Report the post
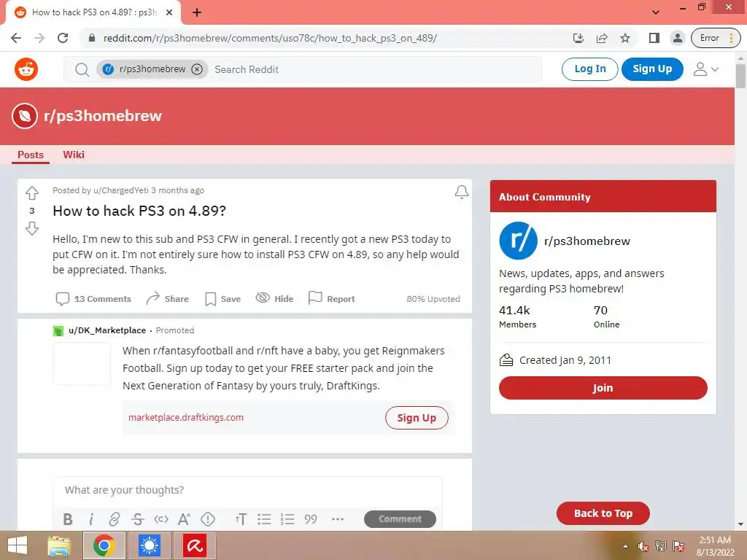The image size is (747, 560). 332,298
